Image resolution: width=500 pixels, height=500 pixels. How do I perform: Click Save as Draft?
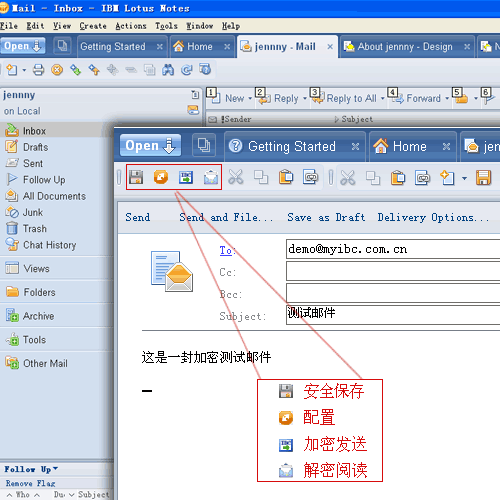[x=326, y=217]
